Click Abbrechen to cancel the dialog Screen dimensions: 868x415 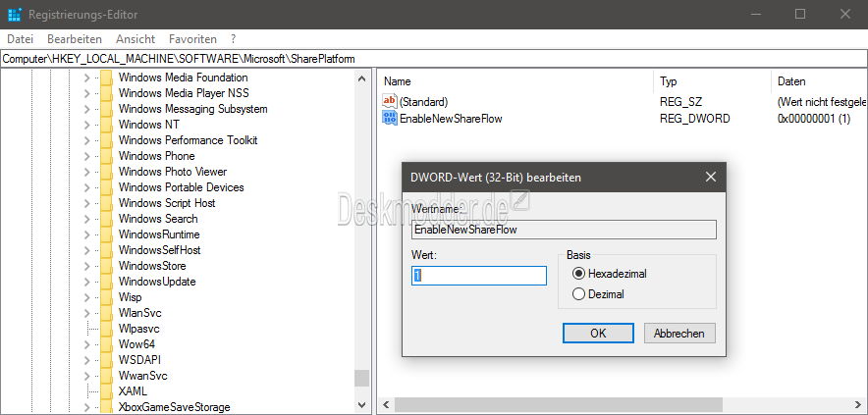click(679, 334)
